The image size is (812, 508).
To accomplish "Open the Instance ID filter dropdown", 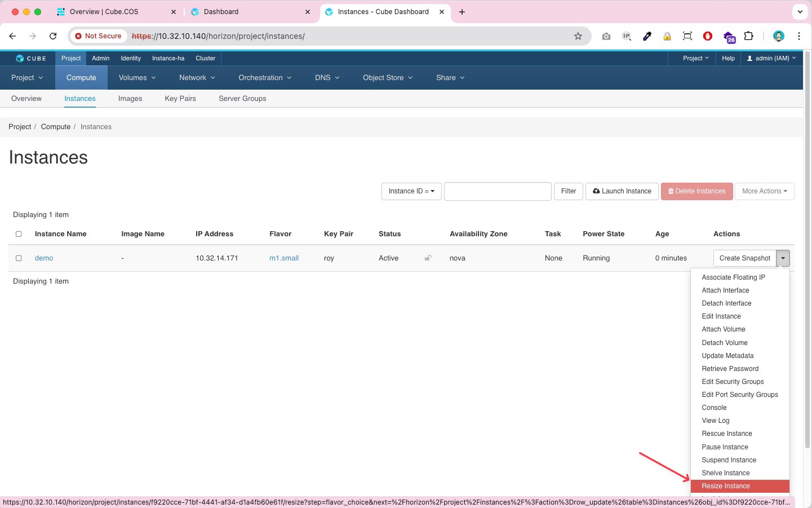I will point(411,191).
